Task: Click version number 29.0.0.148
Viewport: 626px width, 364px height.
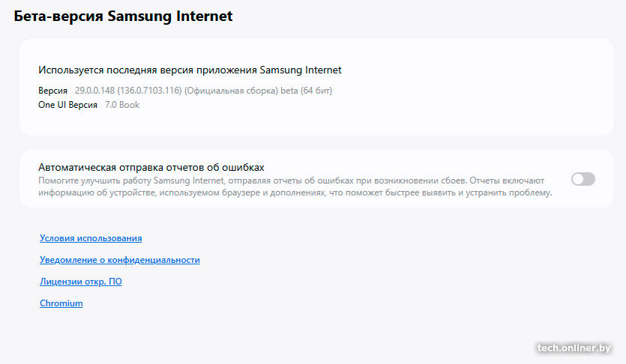Action: [x=94, y=91]
